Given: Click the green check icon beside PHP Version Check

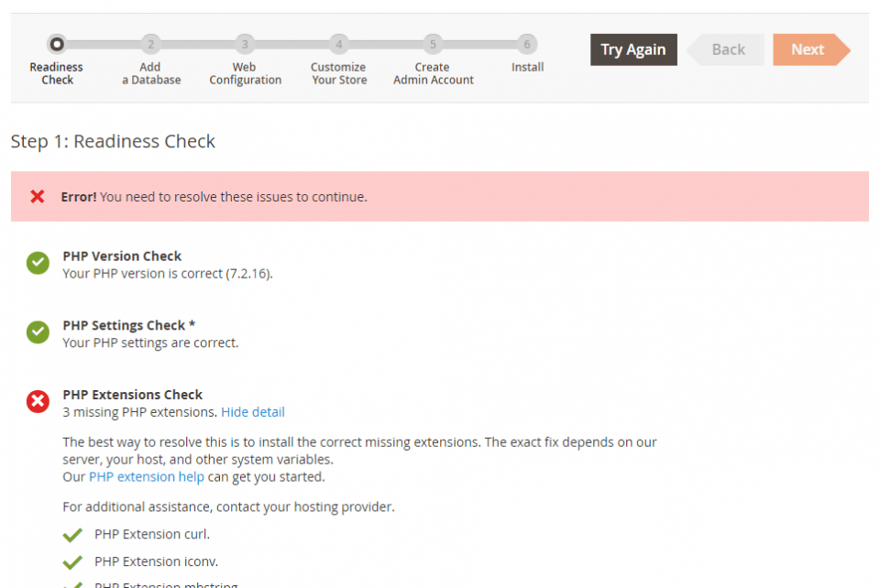Looking at the screenshot, I should coord(38,263).
